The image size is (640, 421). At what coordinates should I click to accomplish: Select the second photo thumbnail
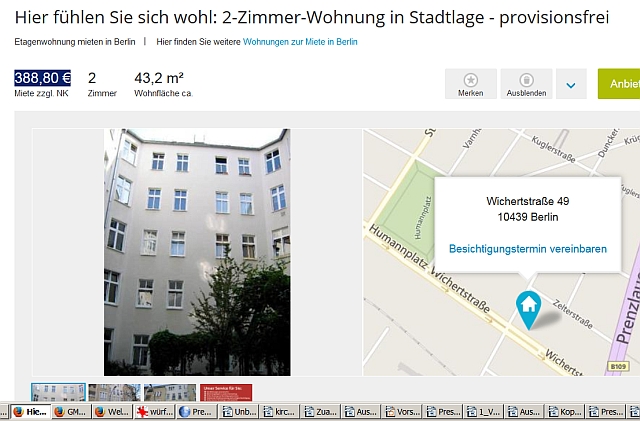coord(114,392)
